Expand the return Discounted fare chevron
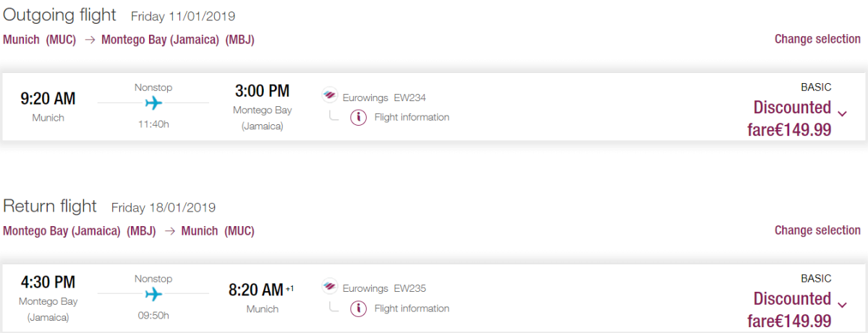868x333 pixels. (x=842, y=304)
